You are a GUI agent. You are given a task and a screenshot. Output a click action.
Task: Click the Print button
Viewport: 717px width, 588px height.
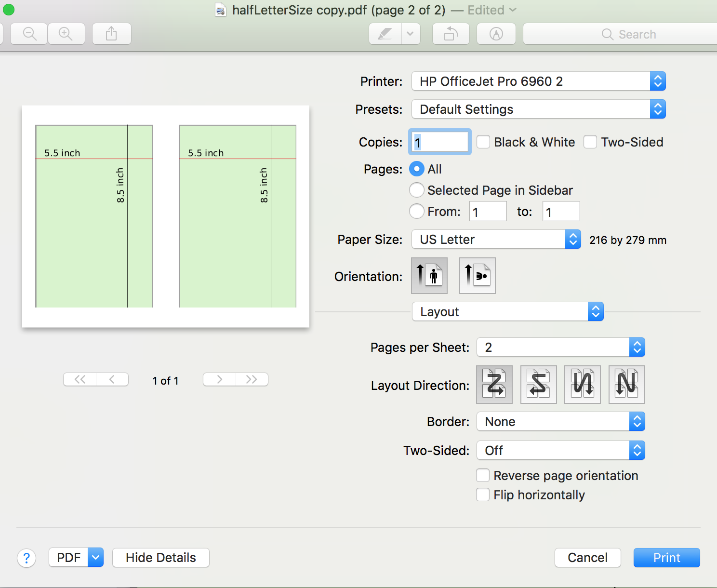click(666, 557)
